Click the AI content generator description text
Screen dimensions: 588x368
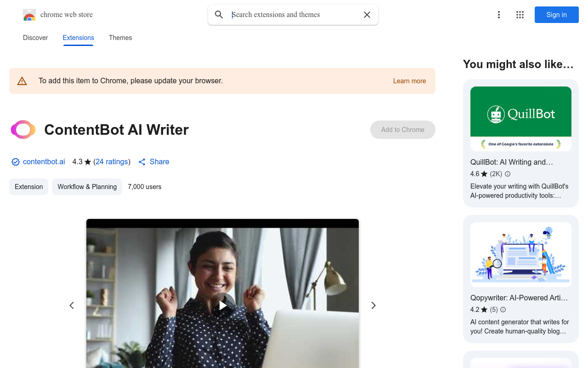click(520, 327)
